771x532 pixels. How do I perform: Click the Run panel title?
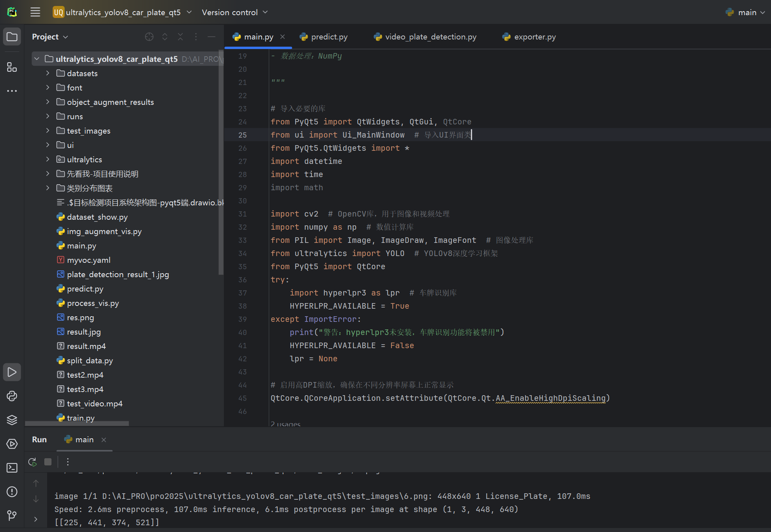tap(40, 439)
